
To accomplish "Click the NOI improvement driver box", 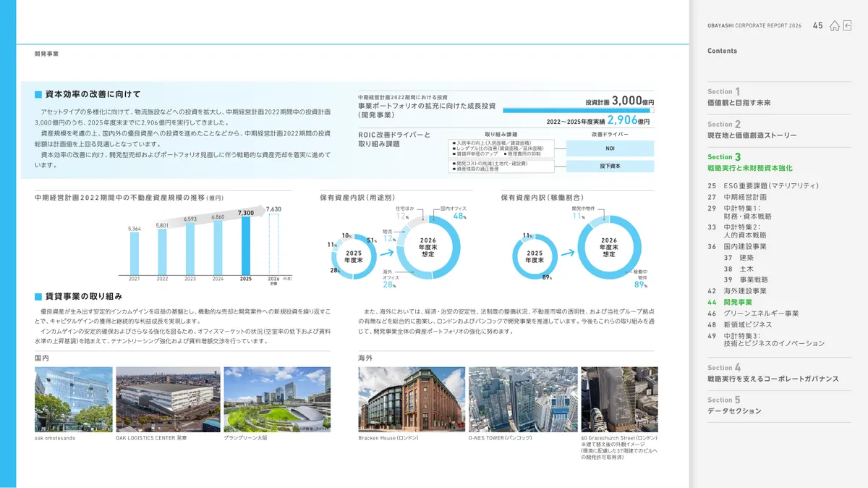I will (x=610, y=148).
